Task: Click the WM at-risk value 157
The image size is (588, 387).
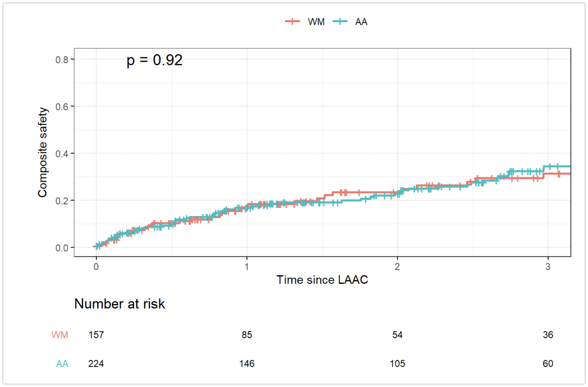Action: (96, 335)
